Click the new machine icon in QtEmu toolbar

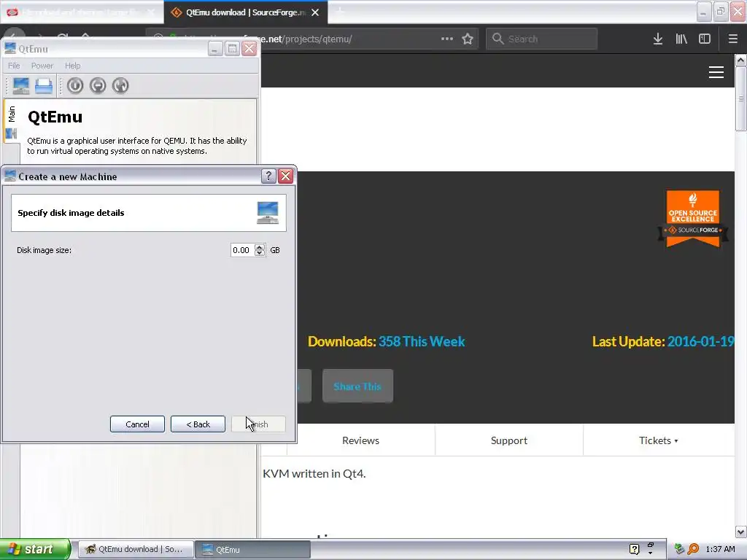(x=21, y=86)
